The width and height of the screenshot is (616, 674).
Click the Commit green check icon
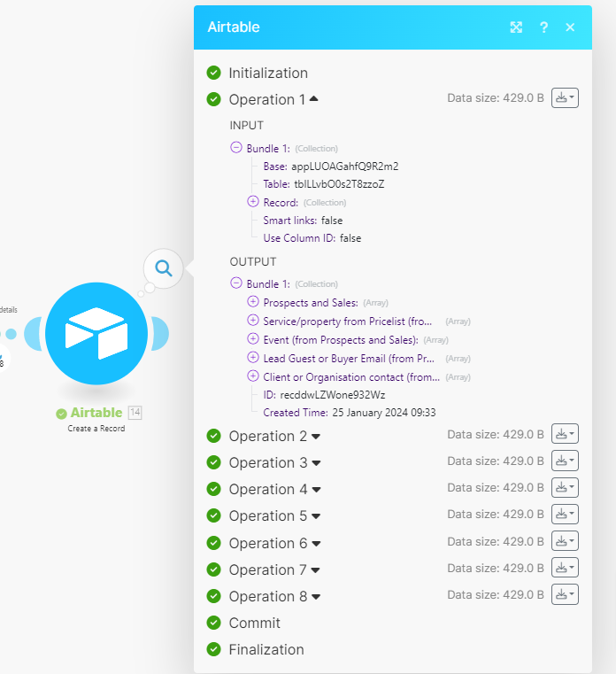(x=213, y=623)
